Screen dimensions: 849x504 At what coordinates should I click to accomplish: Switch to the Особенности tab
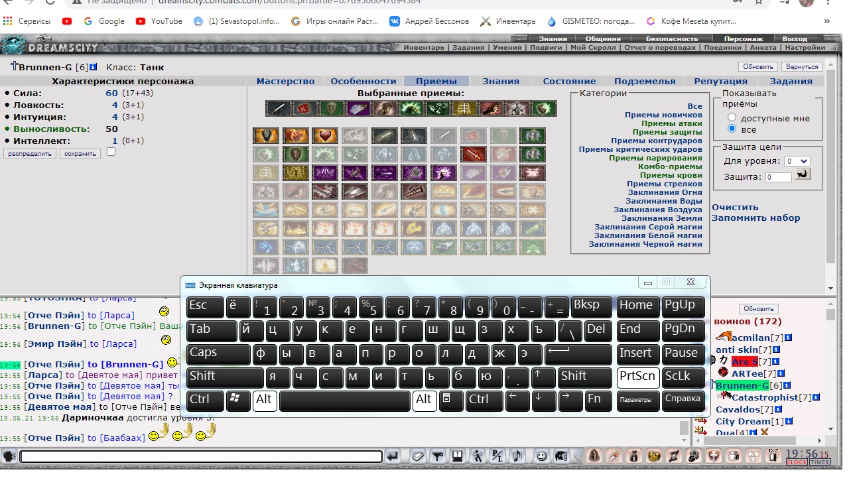363,81
